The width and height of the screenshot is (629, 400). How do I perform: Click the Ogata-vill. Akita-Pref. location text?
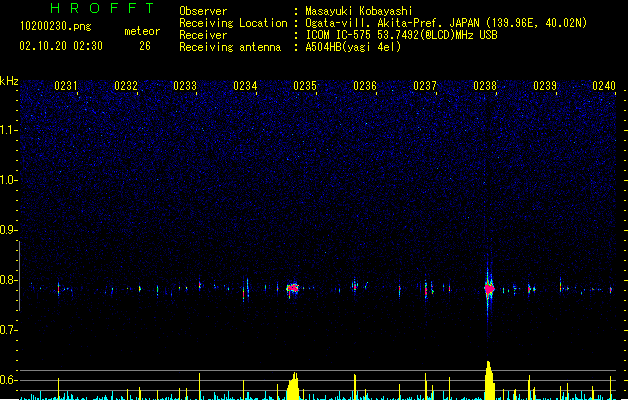coord(446,23)
